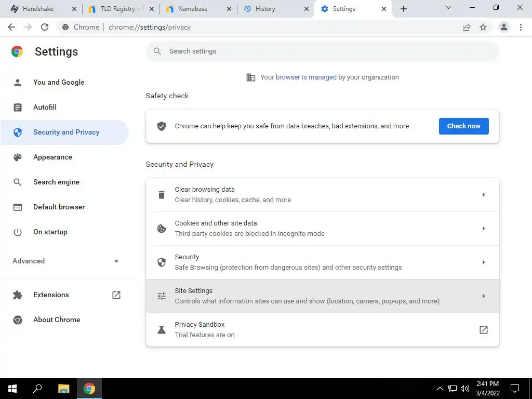The width and height of the screenshot is (532, 399).
Task: Open About Chrome page
Action: click(64, 320)
